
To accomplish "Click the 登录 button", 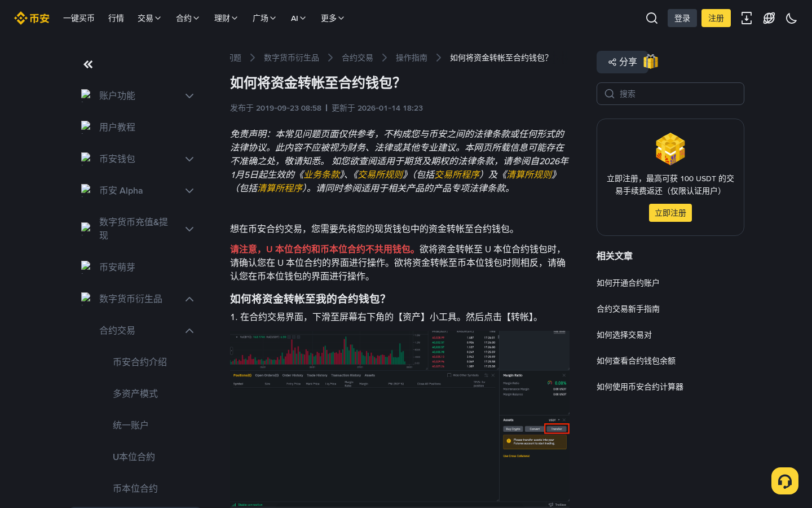I will click(x=682, y=18).
